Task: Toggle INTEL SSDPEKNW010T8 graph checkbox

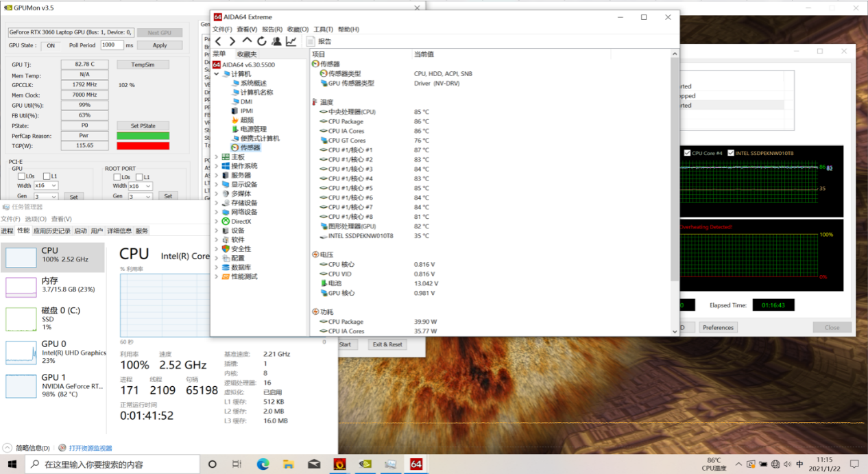Action: coord(731,153)
